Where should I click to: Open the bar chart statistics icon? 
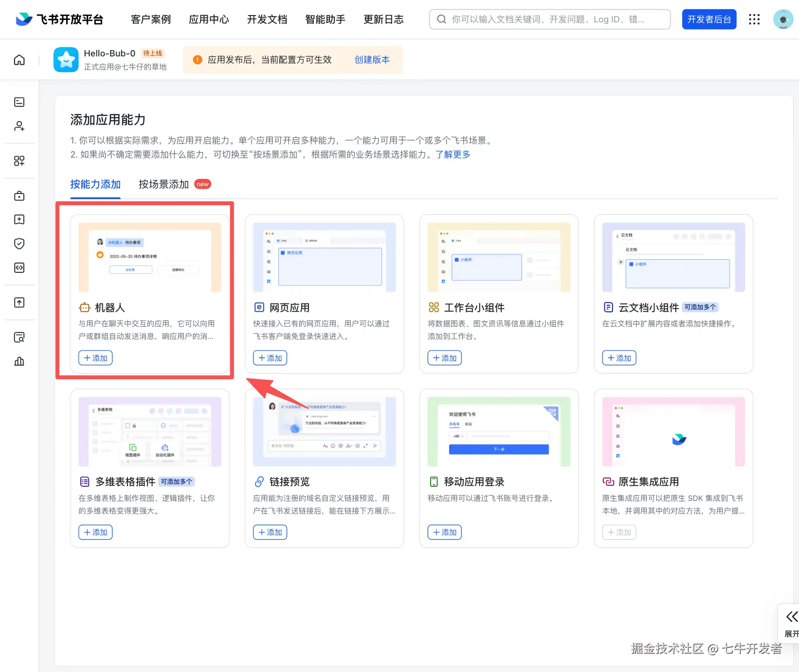coord(19,361)
